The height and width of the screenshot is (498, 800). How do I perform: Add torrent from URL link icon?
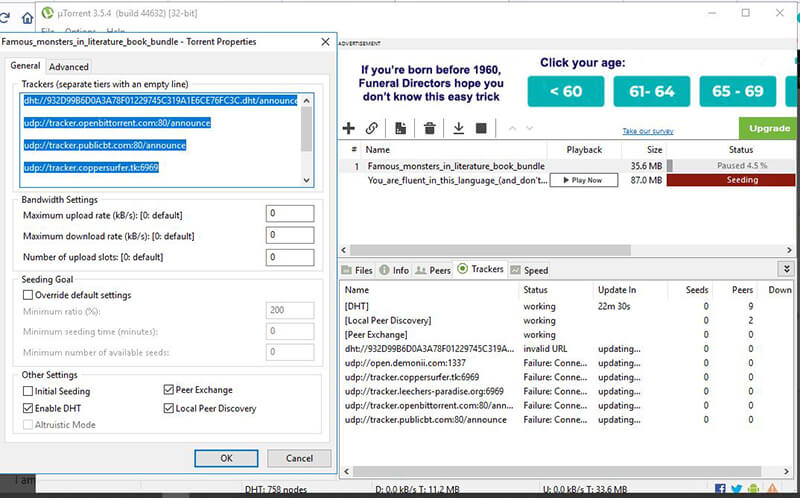(x=372, y=128)
